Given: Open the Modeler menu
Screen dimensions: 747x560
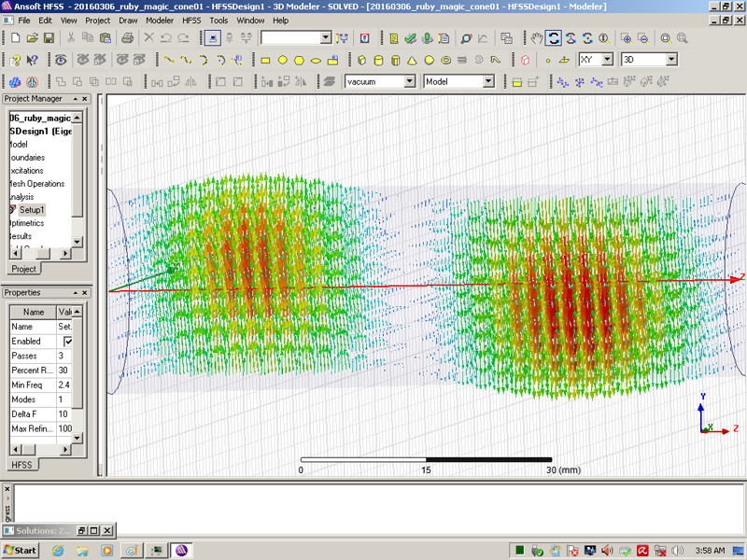Looking at the screenshot, I should pos(160,20).
